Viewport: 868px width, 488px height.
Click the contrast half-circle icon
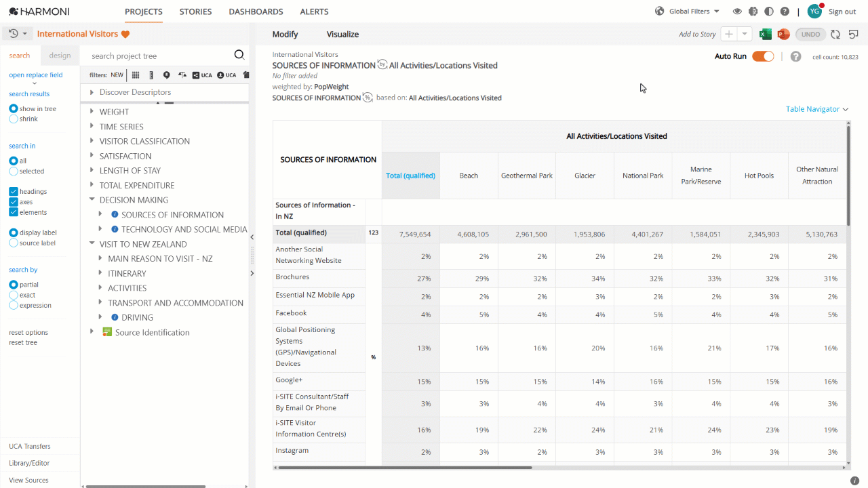point(769,12)
